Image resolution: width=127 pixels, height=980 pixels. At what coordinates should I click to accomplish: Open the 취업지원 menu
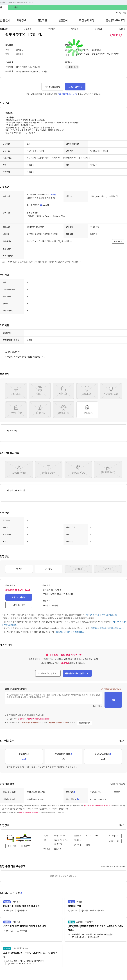(42, 21)
